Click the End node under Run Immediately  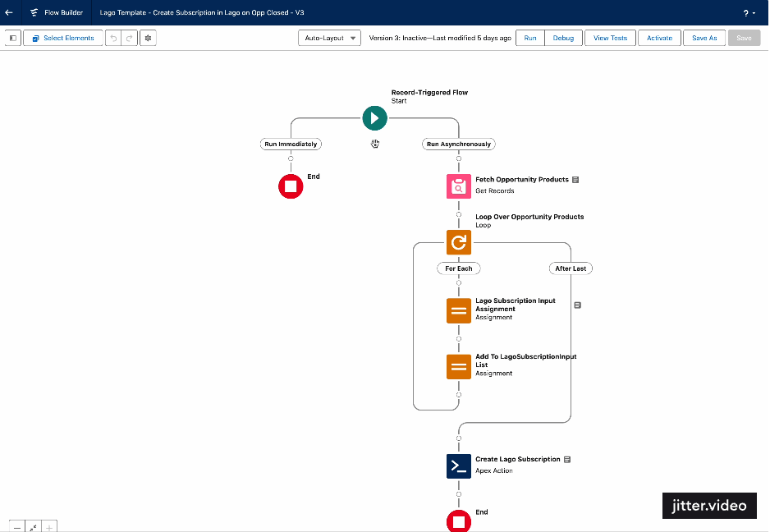[x=291, y=186]
